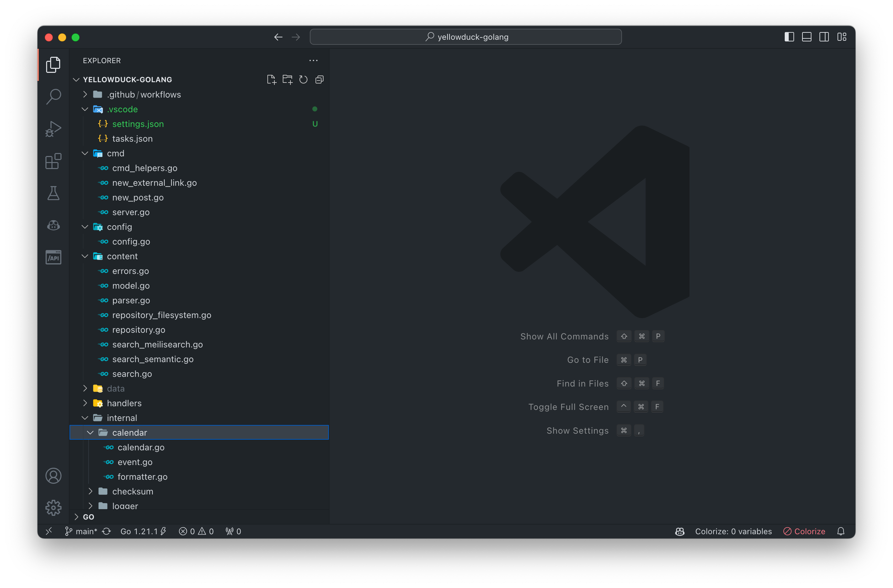Open remote window indicator in status bar
893x588 pixels.
pyautogui.click(x=49, y=531)
